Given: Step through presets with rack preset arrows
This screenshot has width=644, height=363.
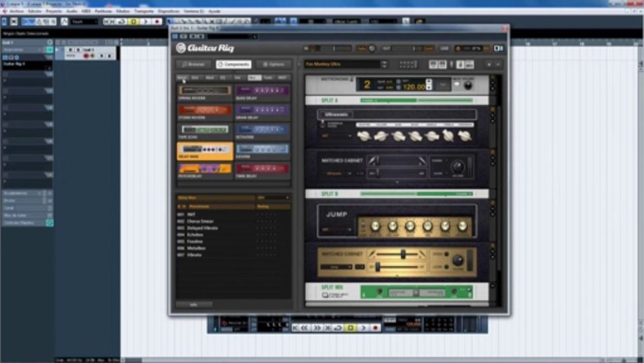Looking at the screenshot, I should (x=385, y=65).
